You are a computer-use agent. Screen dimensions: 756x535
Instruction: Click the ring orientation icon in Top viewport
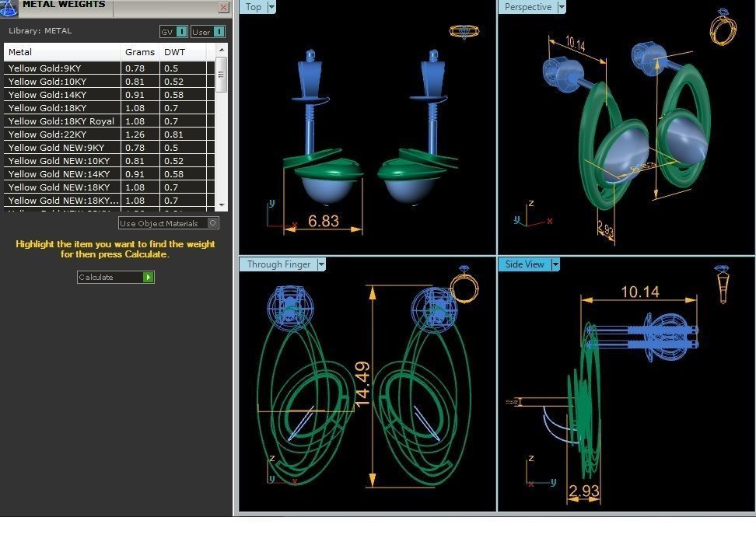[x=464, y=32]
